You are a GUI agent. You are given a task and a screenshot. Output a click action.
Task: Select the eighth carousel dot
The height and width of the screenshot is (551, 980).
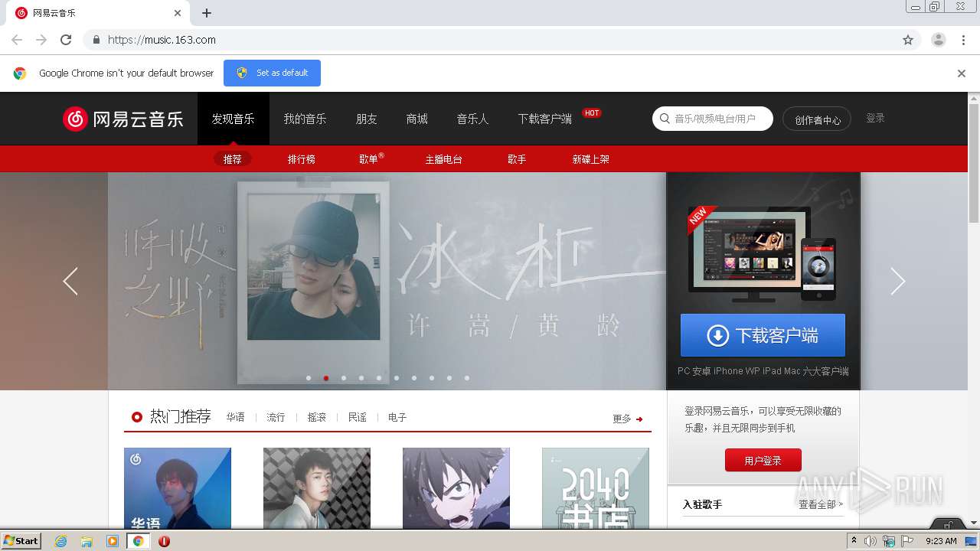(x=432, y=378)
